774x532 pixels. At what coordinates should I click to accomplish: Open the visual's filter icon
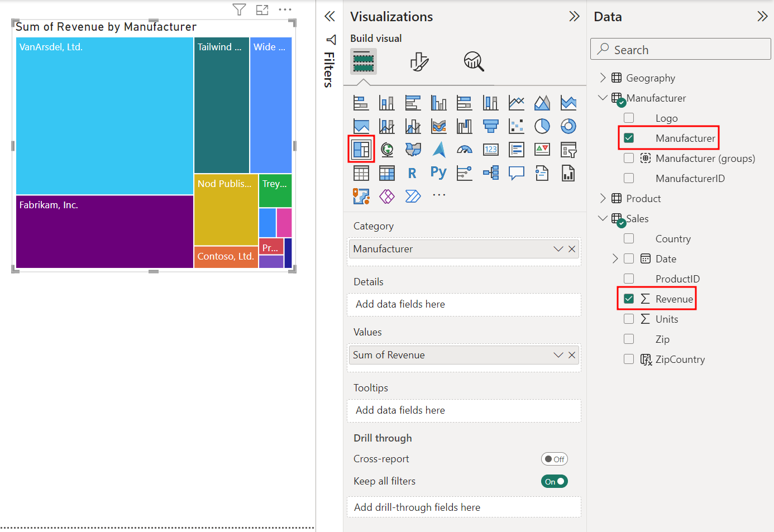click(239, 9)
